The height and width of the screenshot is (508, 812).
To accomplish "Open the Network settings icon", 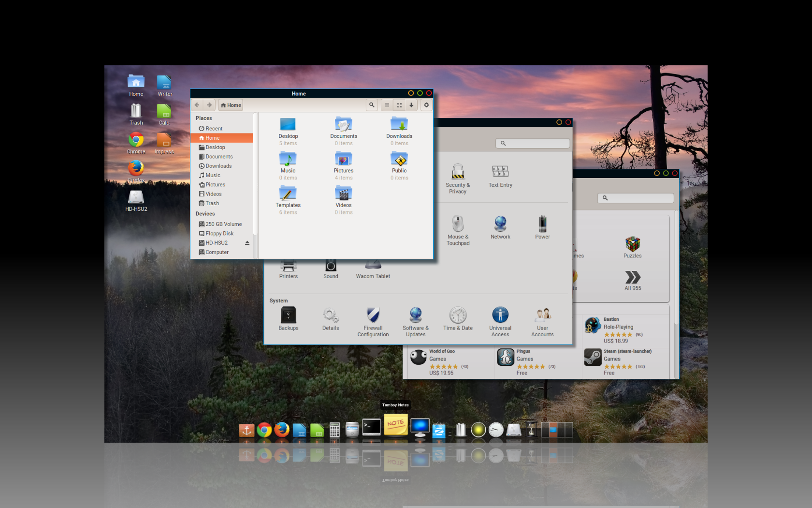I will coord(500,227).
